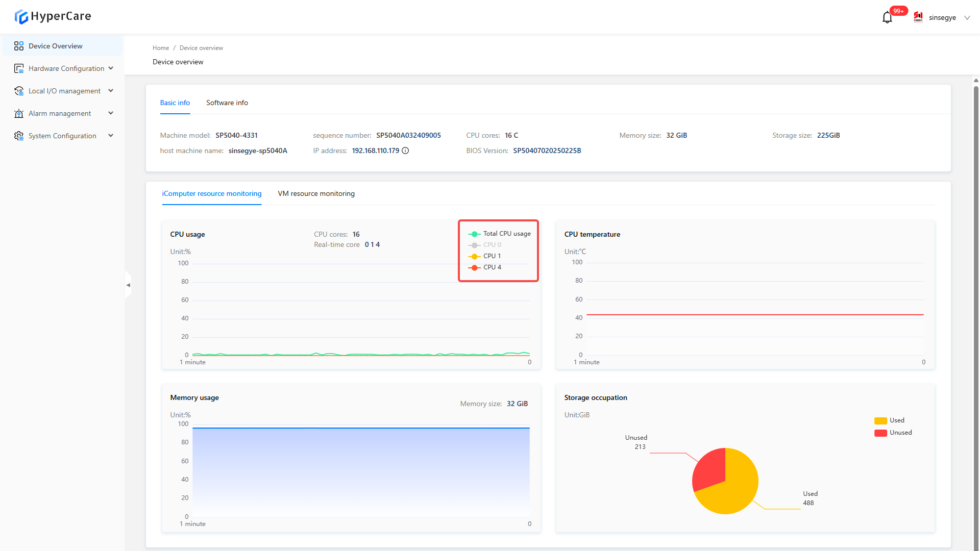Click the Hardware Configuration sidebar icon
Screen dimensions: 980x551
(19, 68)
